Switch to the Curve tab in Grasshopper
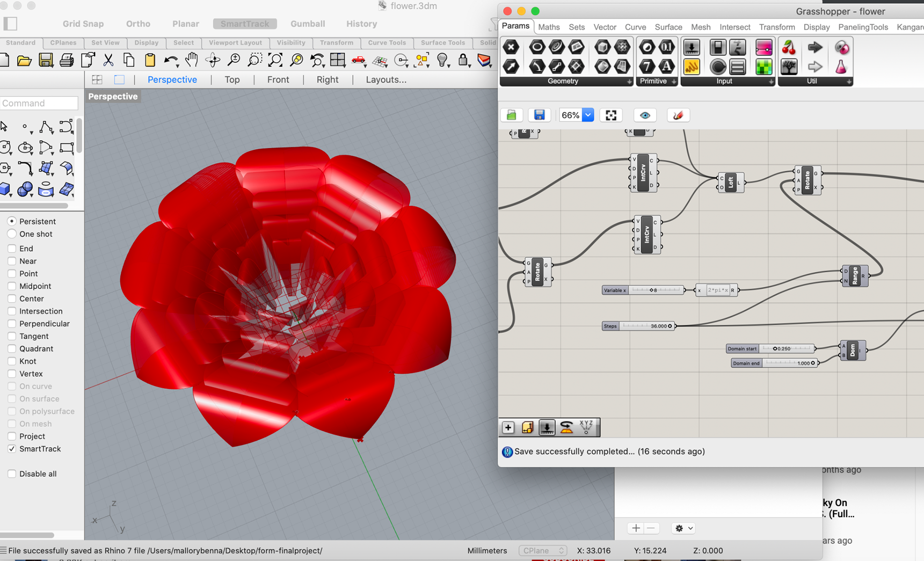The image size is (924, 561). [635, 27]
